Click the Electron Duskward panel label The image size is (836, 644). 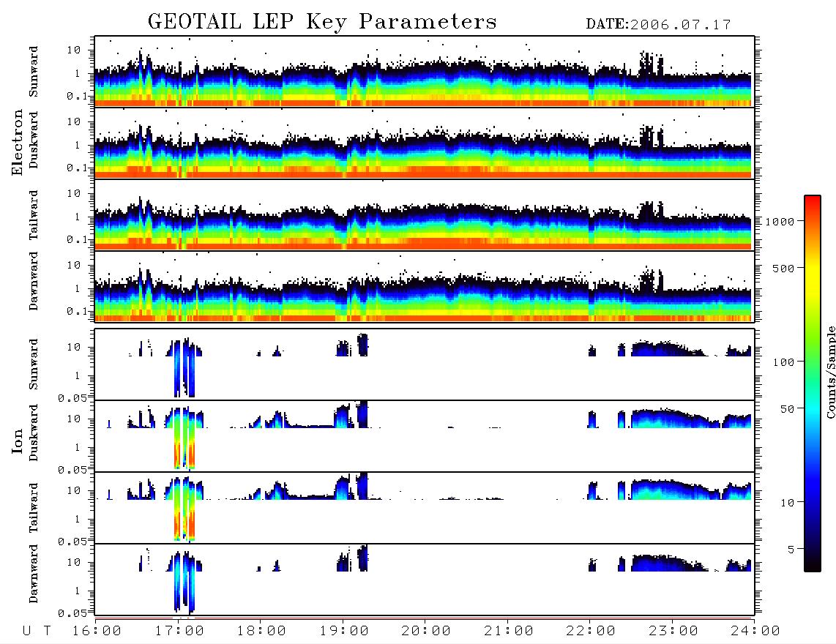[34, 140]
